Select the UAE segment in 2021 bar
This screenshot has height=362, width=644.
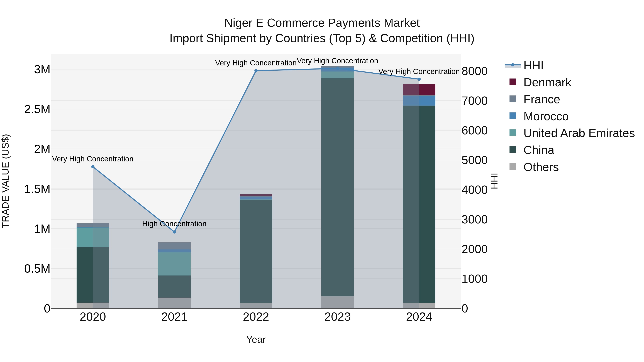[x=174, y=264]
